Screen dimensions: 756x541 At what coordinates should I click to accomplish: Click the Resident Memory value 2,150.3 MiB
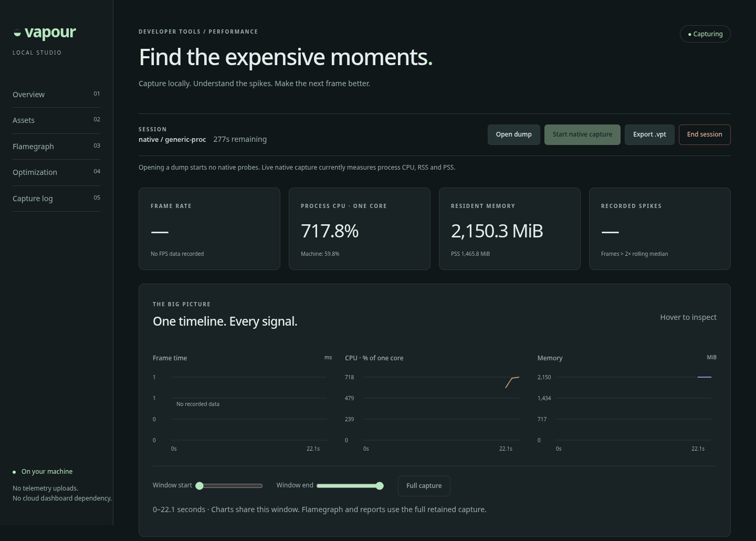coord(497,231)
